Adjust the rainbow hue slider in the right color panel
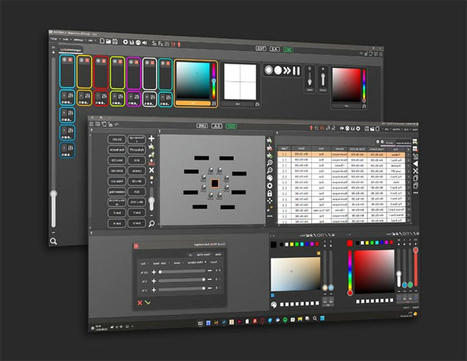 point(350,272)
